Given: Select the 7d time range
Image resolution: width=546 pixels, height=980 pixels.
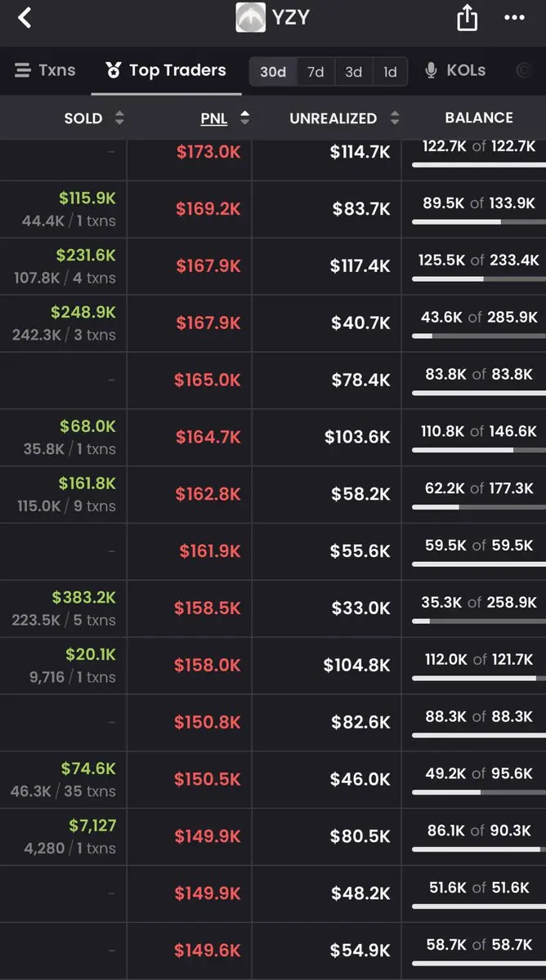Looking at the screenshot, I should pyautogui.click(x=316, y=72).
